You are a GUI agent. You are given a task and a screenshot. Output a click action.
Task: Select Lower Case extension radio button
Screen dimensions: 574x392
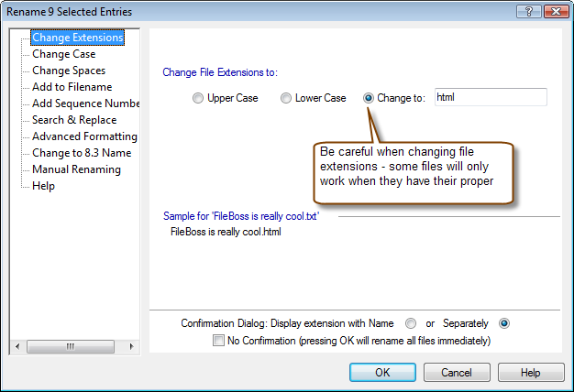286,98
